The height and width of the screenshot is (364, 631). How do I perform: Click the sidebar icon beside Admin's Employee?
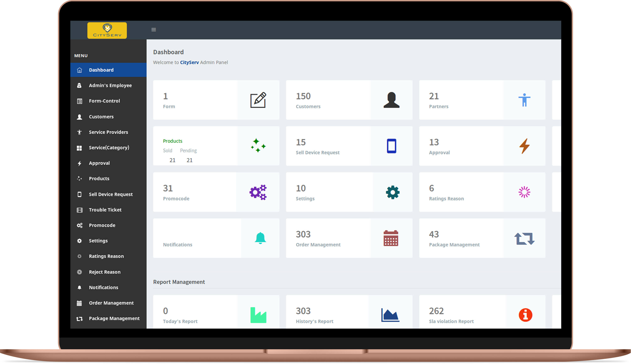pos(79,86)
